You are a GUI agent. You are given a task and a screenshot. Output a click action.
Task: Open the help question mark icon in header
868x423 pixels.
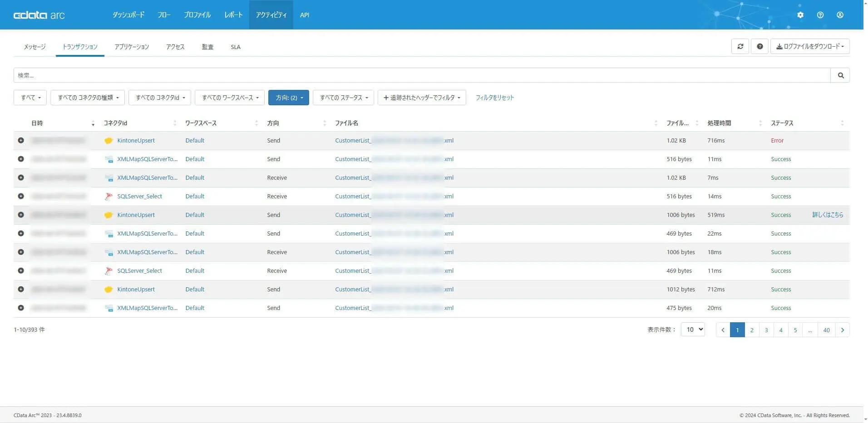(820, 15)
